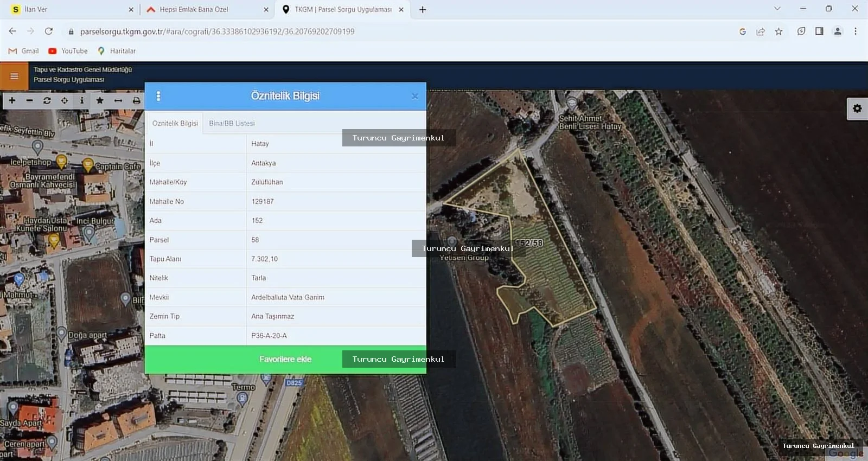Click the 152/58 parcel label on map

coord(529,242)
